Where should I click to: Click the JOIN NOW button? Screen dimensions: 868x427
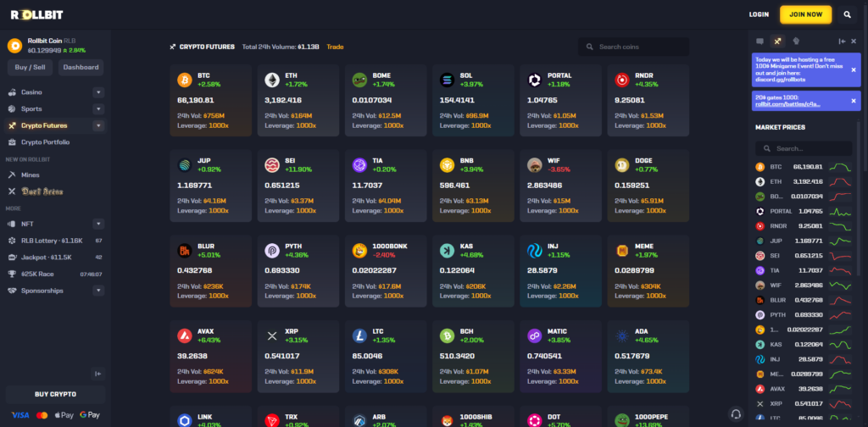[x=805, y=14]
